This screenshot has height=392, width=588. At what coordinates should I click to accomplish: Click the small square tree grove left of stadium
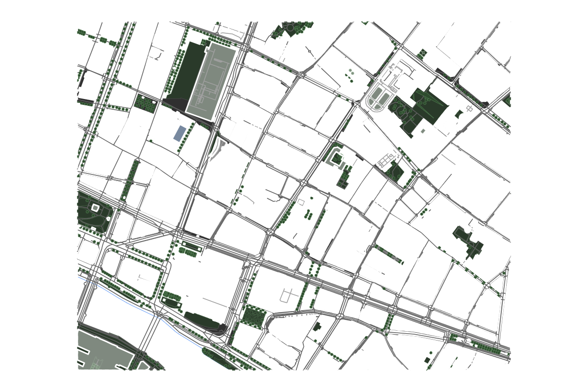[x=146, y=104]
